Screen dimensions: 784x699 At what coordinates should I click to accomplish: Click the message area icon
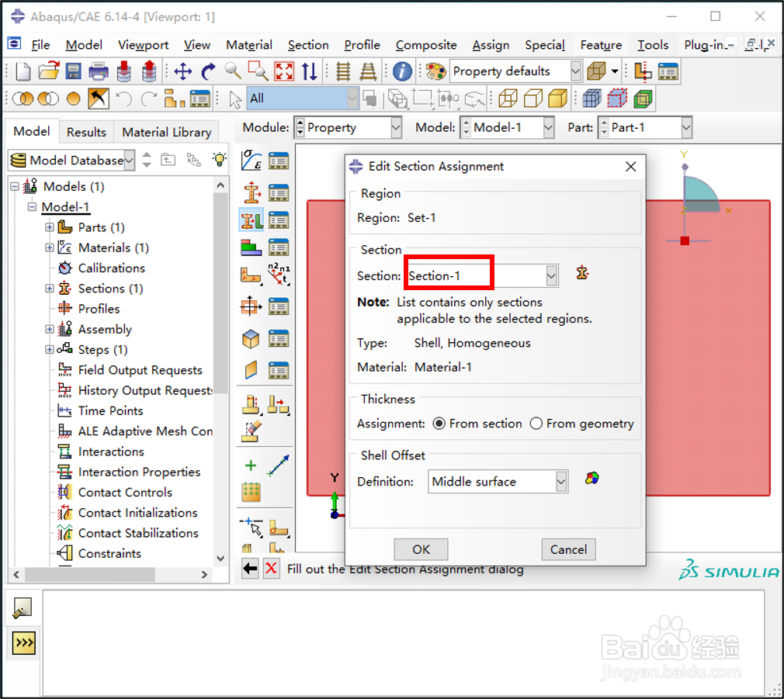[22, 607]
